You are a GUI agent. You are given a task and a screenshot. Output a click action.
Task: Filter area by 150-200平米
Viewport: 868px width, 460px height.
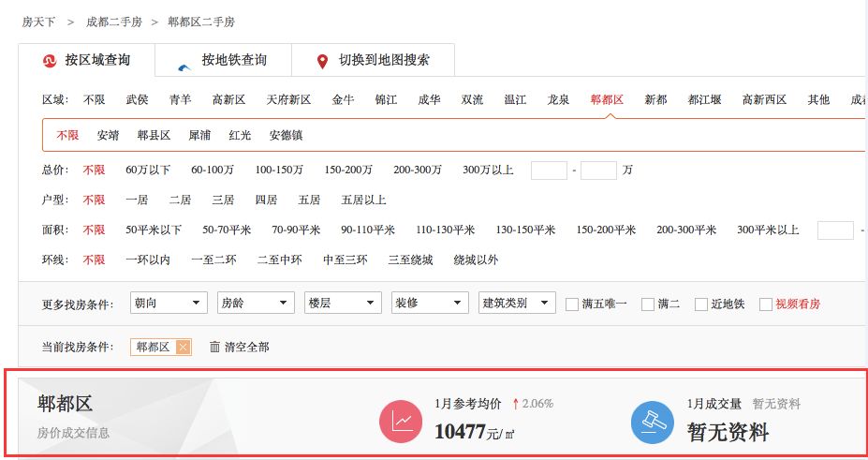click(x=606, y=230)
